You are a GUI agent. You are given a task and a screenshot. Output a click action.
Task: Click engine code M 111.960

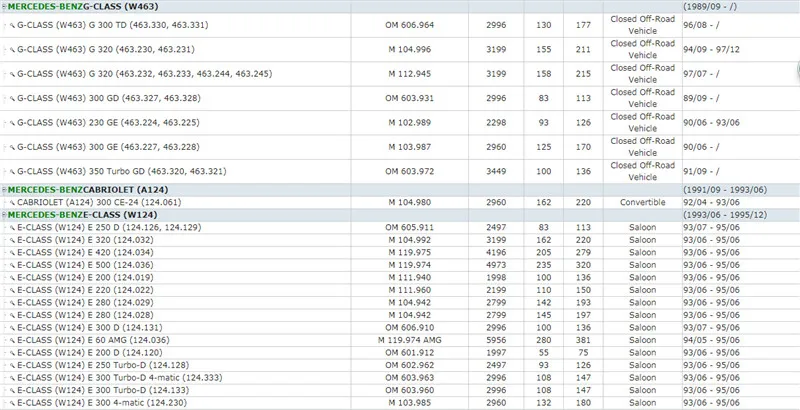(410, 290)
